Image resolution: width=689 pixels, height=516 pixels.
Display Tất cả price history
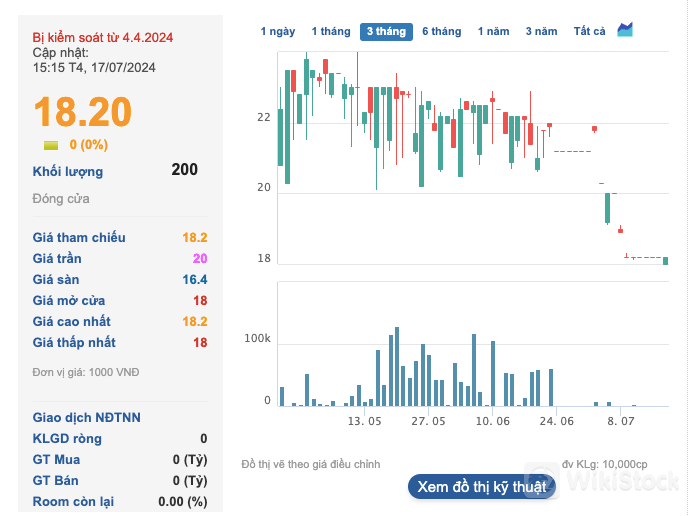pos(589,32)
